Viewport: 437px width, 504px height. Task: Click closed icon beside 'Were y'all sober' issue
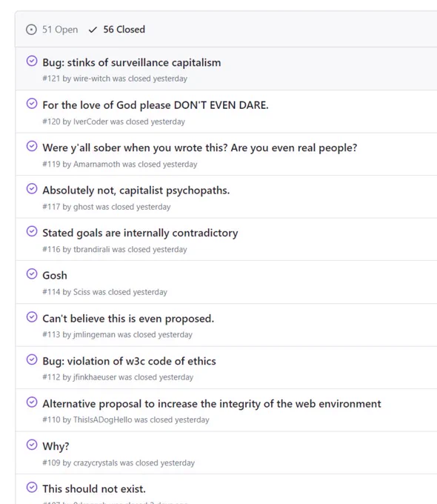click(32, 146)
